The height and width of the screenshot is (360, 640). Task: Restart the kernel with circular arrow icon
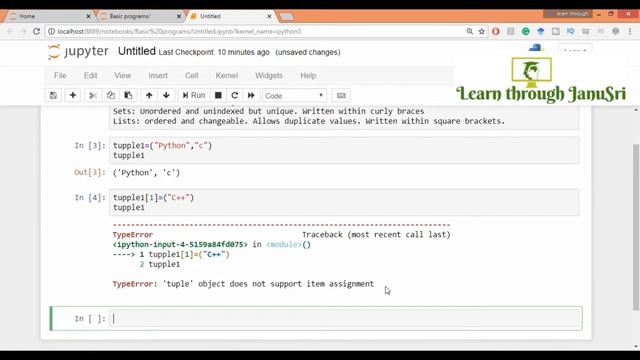tap(235, 96)
